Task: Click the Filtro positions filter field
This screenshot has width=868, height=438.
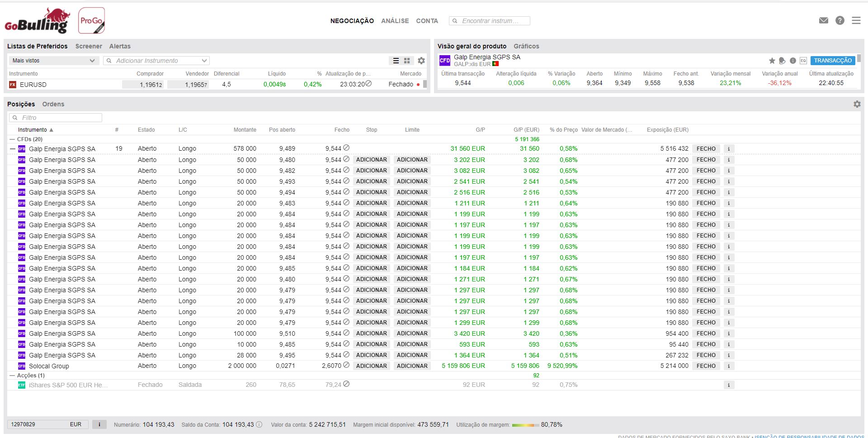Action: [x=56, y=118]
